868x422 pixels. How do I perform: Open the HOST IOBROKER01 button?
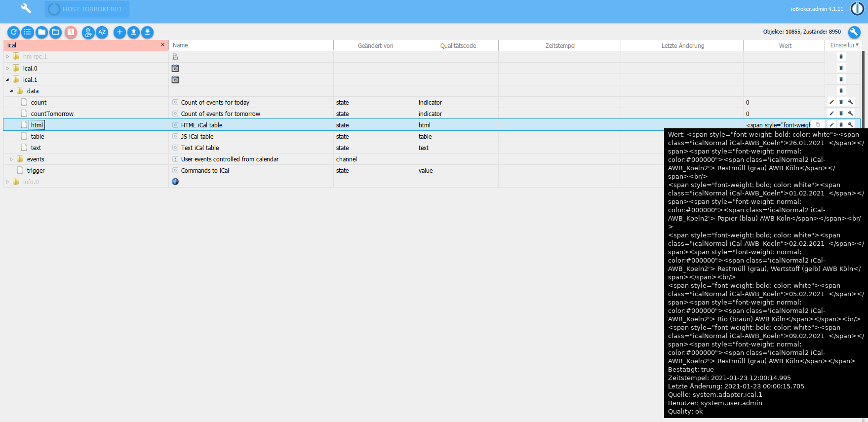tap(87, 9)
